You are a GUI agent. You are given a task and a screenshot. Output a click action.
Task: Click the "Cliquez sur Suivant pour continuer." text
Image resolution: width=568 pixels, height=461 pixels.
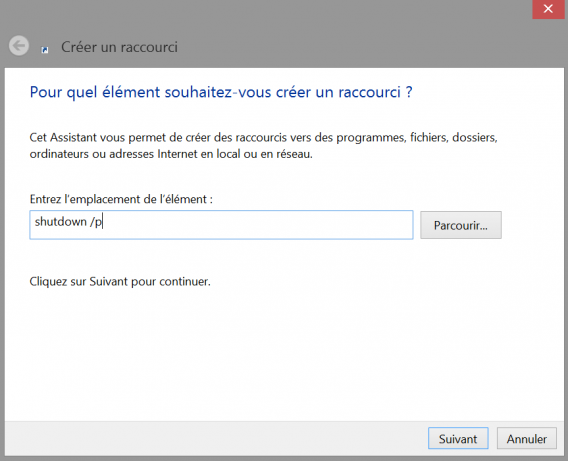120,281
